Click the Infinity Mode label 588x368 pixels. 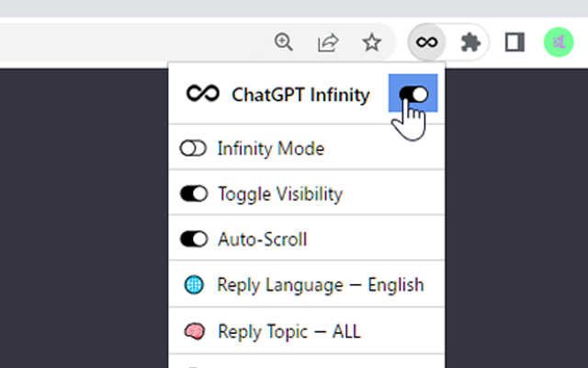point(270,148)
